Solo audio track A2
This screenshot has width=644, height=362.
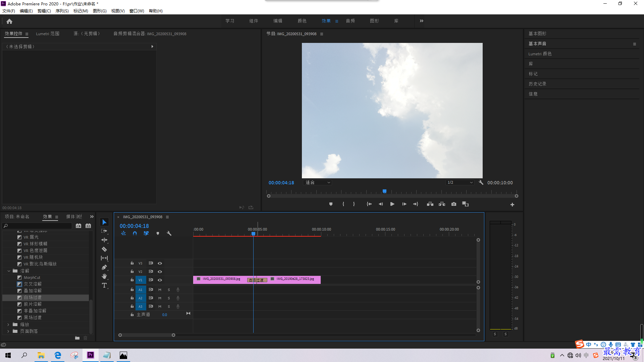coord(169,298)
